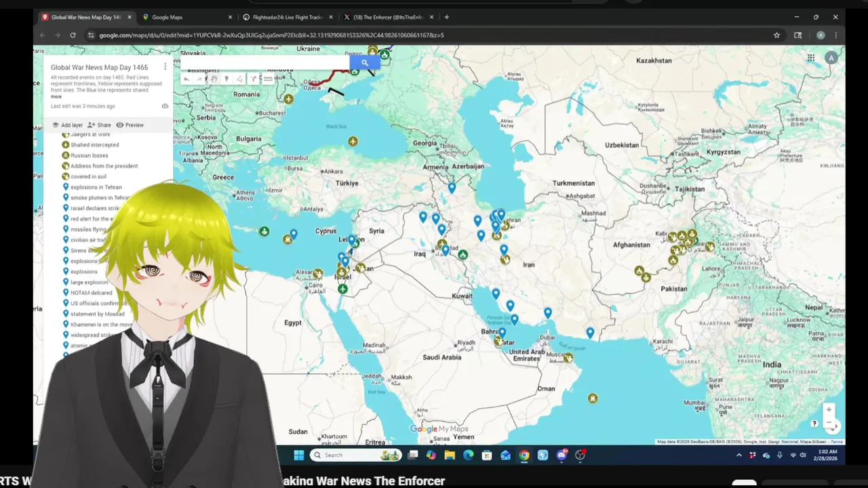Click the Chrome icon in the taskbar
Image resolution: width=868 pixels, height=488 pixels.
pos(524,455)
